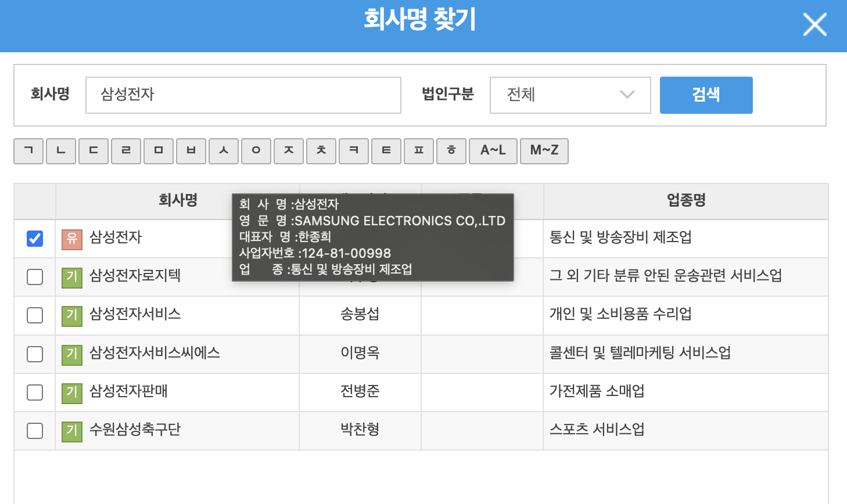Filter companies by M~Z
This screenshot has width=847, height=504.
pyautogui.click(x=544, y=151)
